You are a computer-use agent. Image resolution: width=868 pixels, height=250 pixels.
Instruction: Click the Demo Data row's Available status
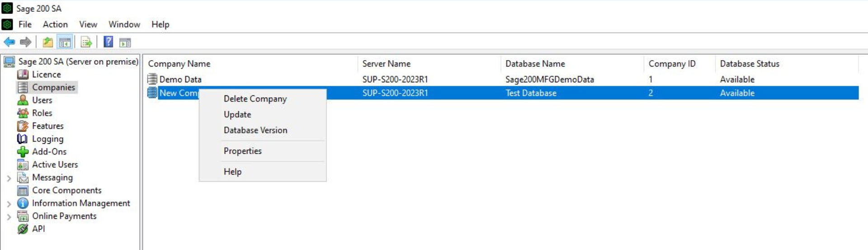click(x=737, y=79)
